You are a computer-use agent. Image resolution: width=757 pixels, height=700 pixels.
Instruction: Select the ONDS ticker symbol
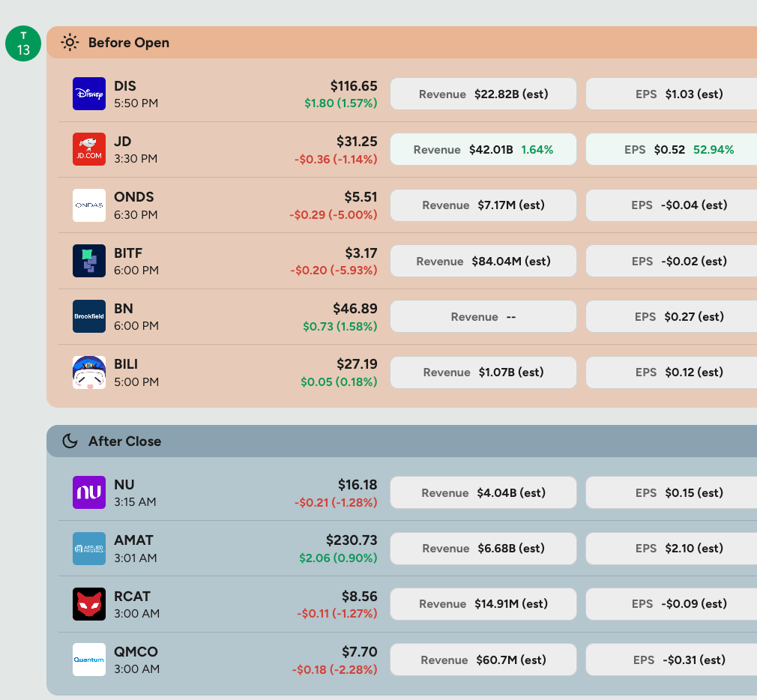pyautogui.click(x=133, y=197)
